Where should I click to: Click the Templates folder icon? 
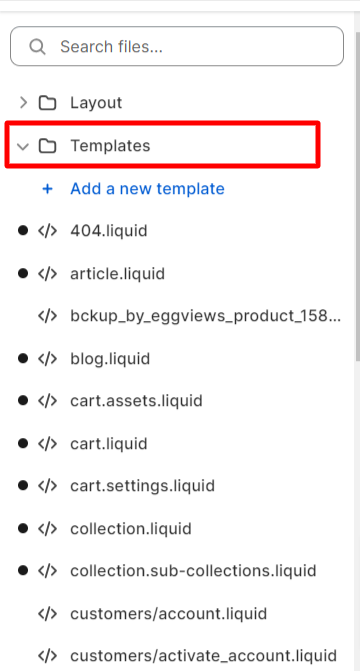(x=48, y=146)
